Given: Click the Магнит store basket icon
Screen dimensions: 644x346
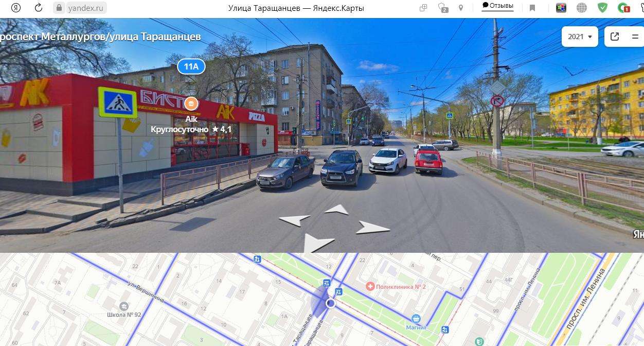Looking at the screenshot, I should [x=416, y=319].
